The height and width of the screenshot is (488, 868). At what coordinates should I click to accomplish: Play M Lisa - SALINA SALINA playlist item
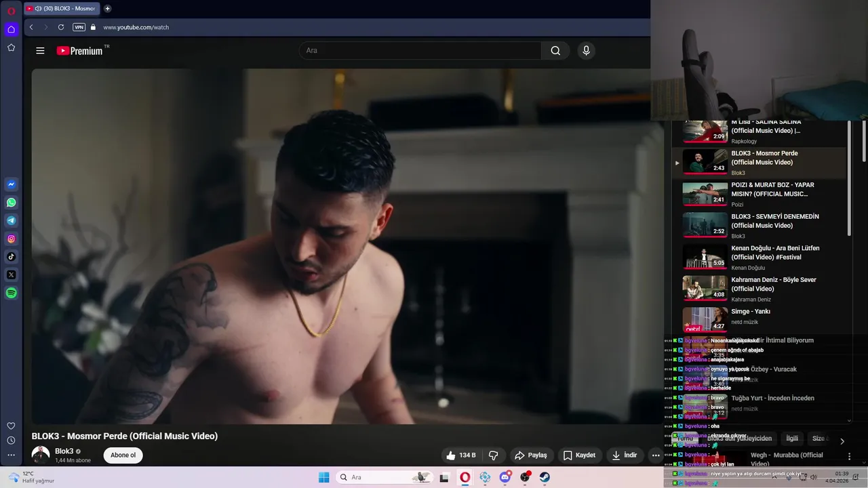[x=759, y=131]
